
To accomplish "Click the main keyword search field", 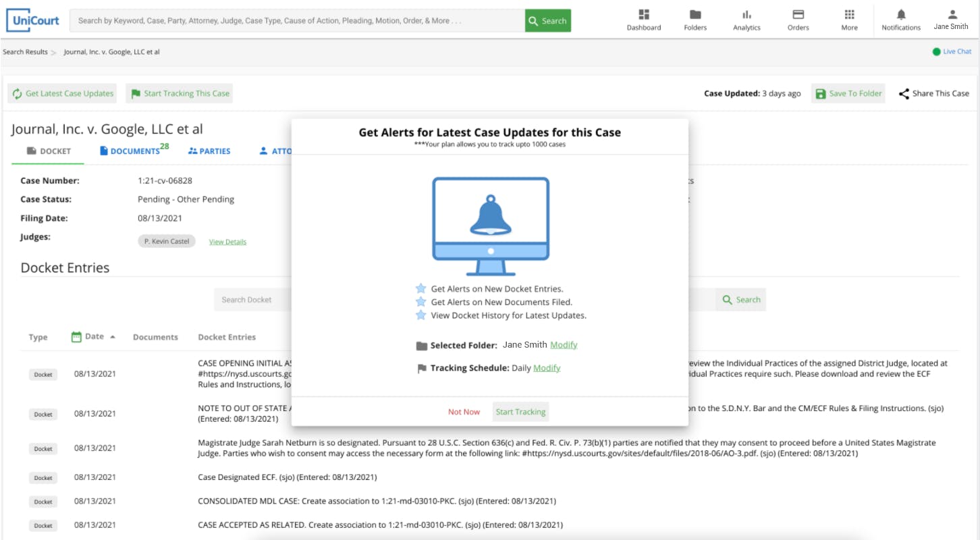I will [x=297, y=20].
